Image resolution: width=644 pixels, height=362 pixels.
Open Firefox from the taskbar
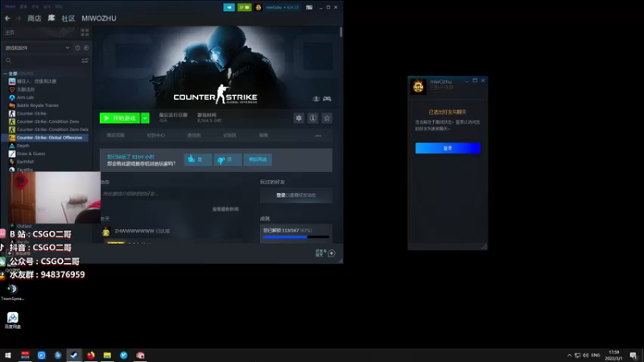tap(91, 355)
